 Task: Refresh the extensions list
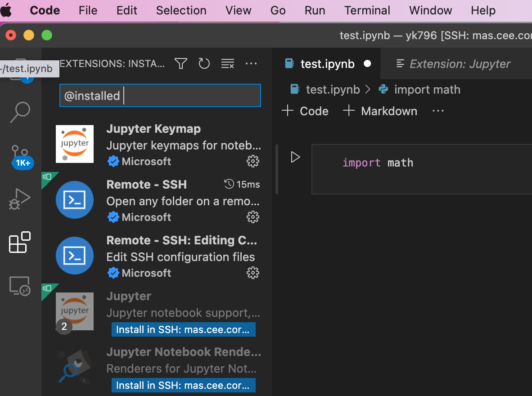pyautogui.click(x=204, y=63)
